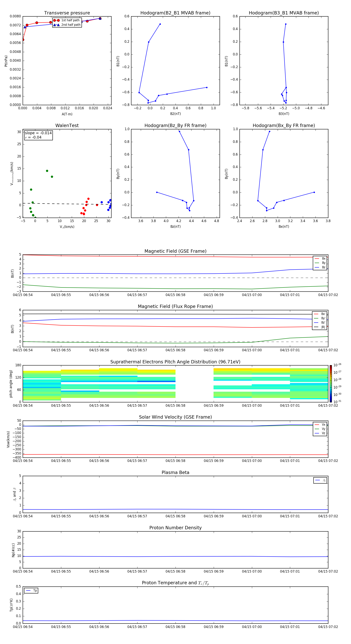The height and width of the screenshot is (644, 351).
Task: Click the "Magnetic Field (Flux Rope Frame)" title
Action: [x=175, y=307]
